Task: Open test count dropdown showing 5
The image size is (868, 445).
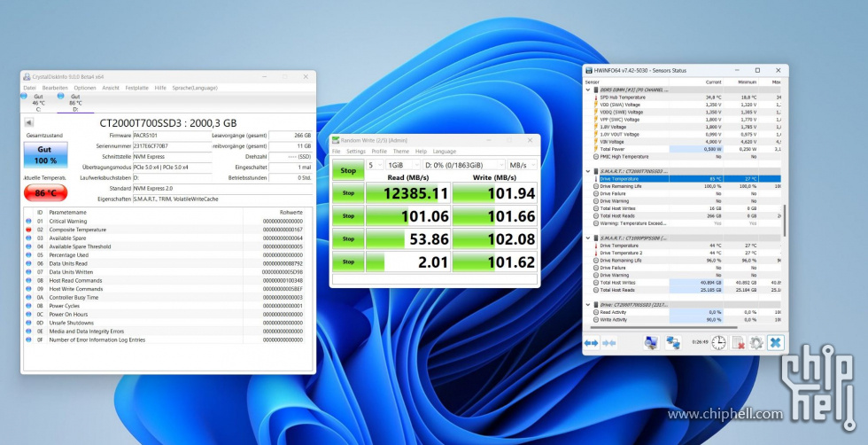Action: point(375,165)
